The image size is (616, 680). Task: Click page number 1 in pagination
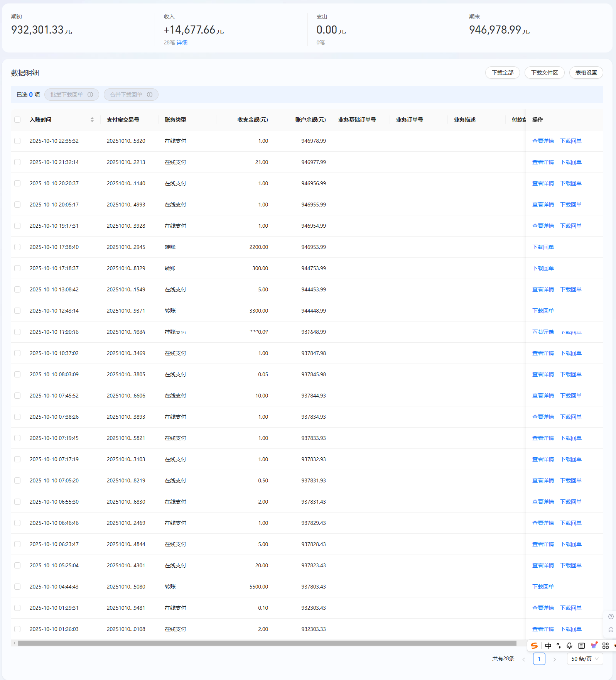539,659
